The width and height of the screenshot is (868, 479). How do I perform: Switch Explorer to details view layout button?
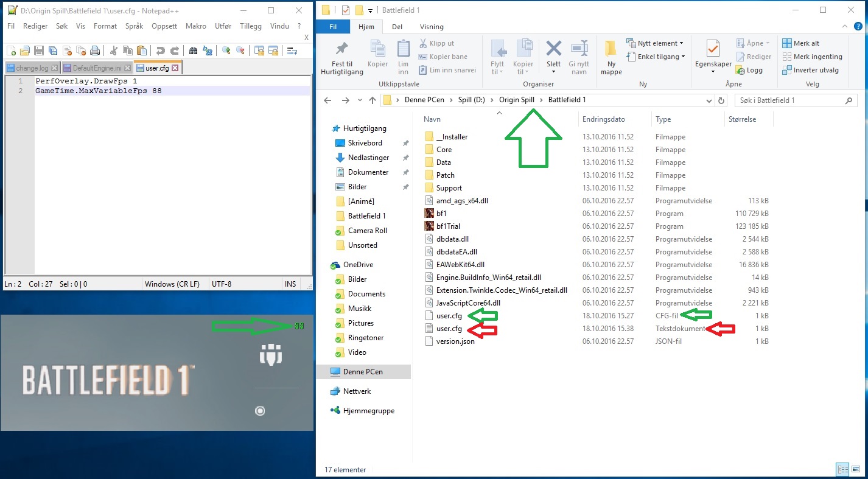(842, 469)
